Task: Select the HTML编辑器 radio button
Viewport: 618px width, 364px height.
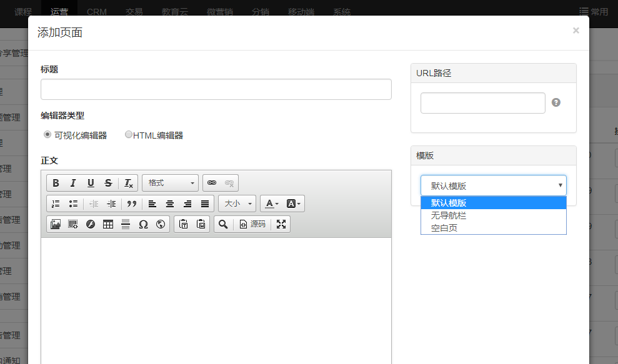Action: point(129,135)
